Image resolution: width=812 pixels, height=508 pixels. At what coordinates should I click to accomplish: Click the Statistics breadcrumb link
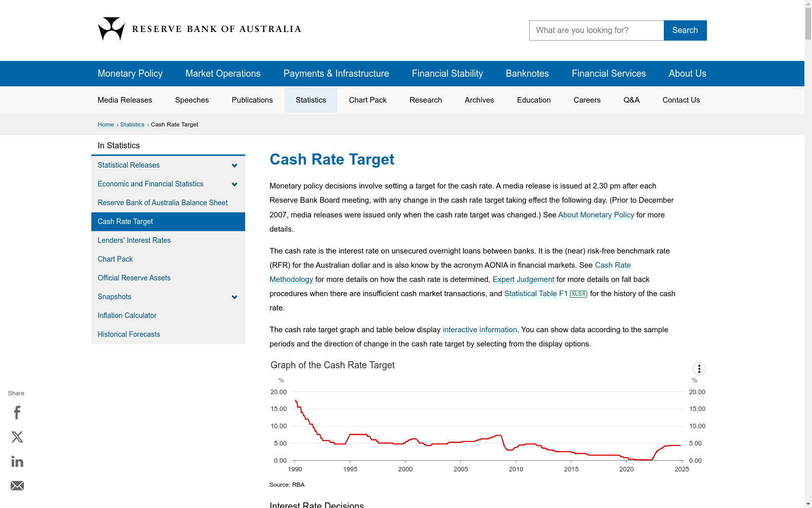tap(132, 124)
